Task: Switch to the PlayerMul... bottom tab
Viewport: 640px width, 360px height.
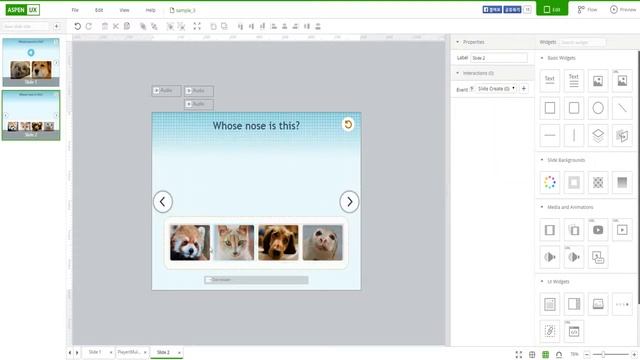Action: coord(129,352)
